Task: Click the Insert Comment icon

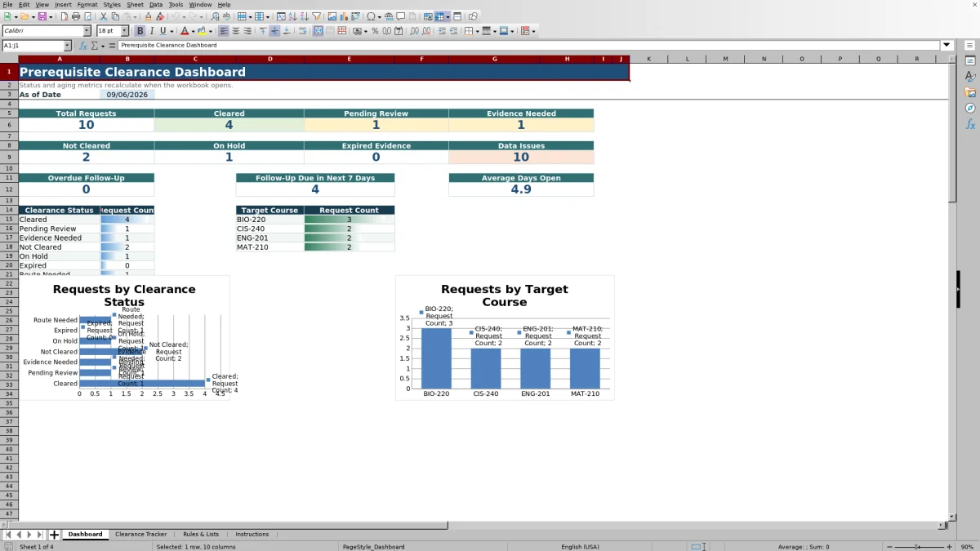Action: point(401,16)
